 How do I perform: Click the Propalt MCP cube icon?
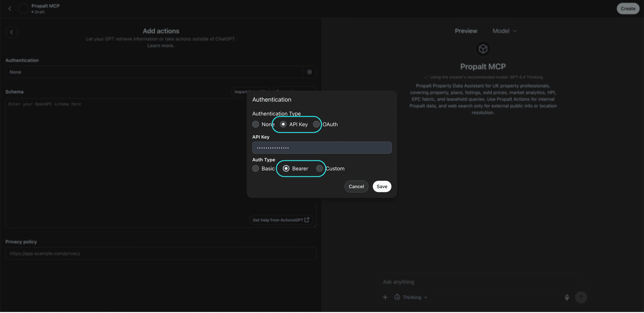pyautogui.click(x=483, y=49)
